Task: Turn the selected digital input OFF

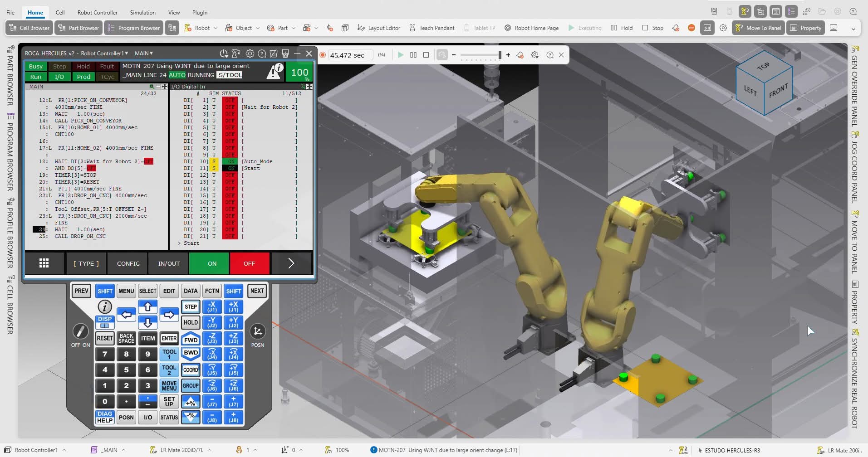Action: (250, 263)
